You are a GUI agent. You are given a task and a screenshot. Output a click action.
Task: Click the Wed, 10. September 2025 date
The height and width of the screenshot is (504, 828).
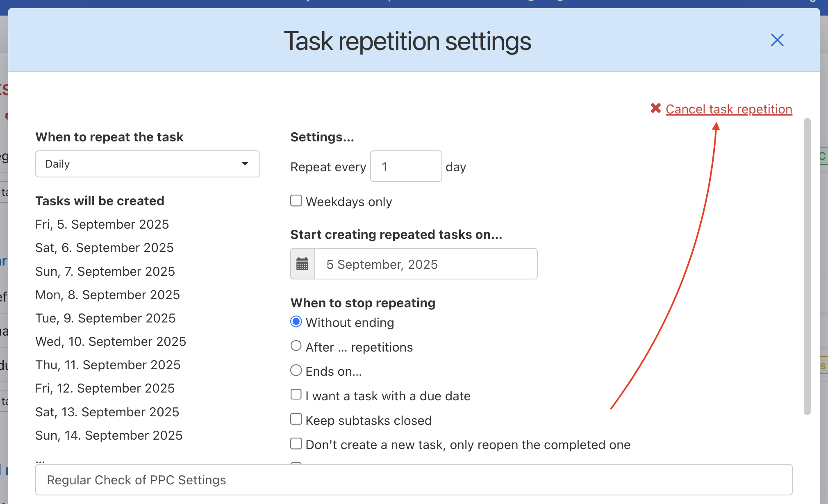click(111, 341)
